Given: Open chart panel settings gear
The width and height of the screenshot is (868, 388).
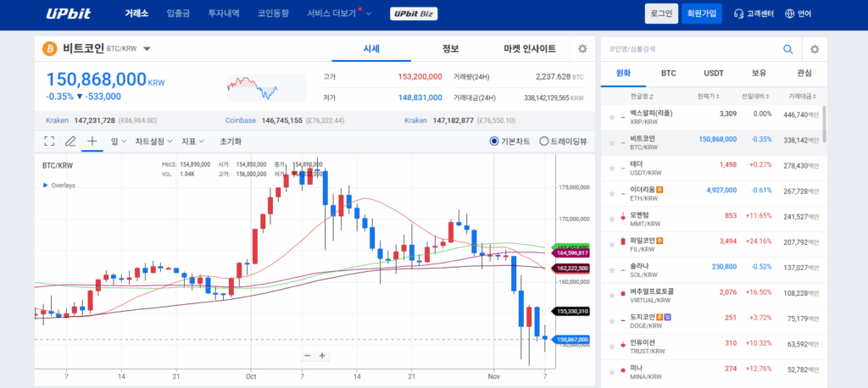Looking at the screenshot, I should tap(581, 48).
